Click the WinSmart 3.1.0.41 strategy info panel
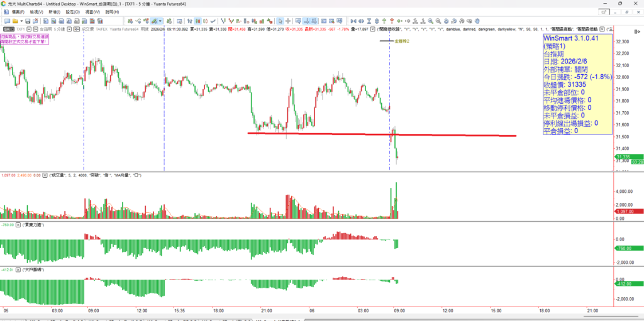 577,83
